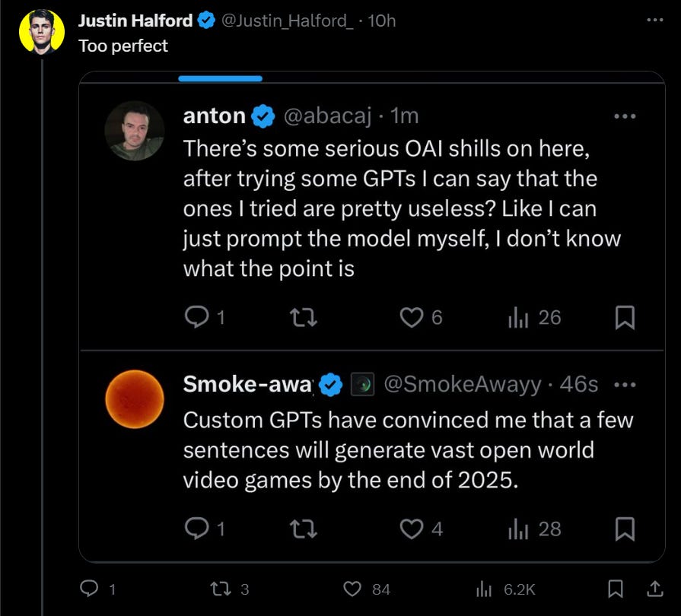Open more options on Justin Halford's tweet
The image size is (681, 616).
click(654, 20)
